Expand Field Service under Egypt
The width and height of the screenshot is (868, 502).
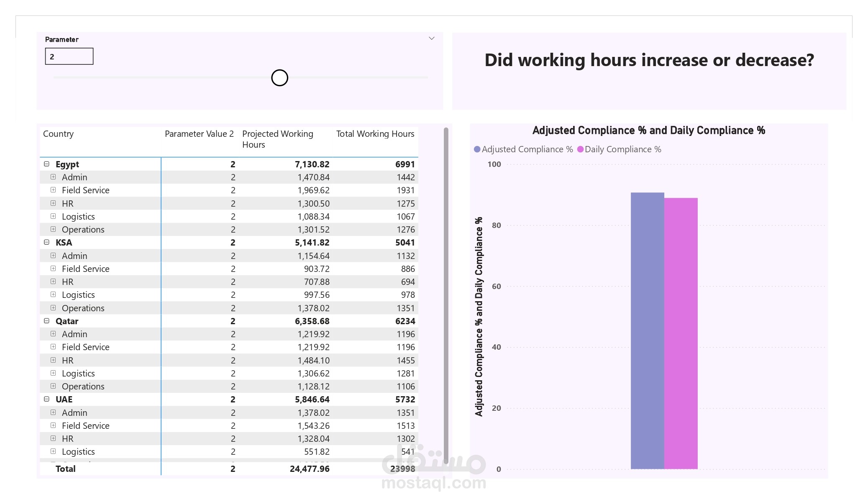[x=53, y=190]
